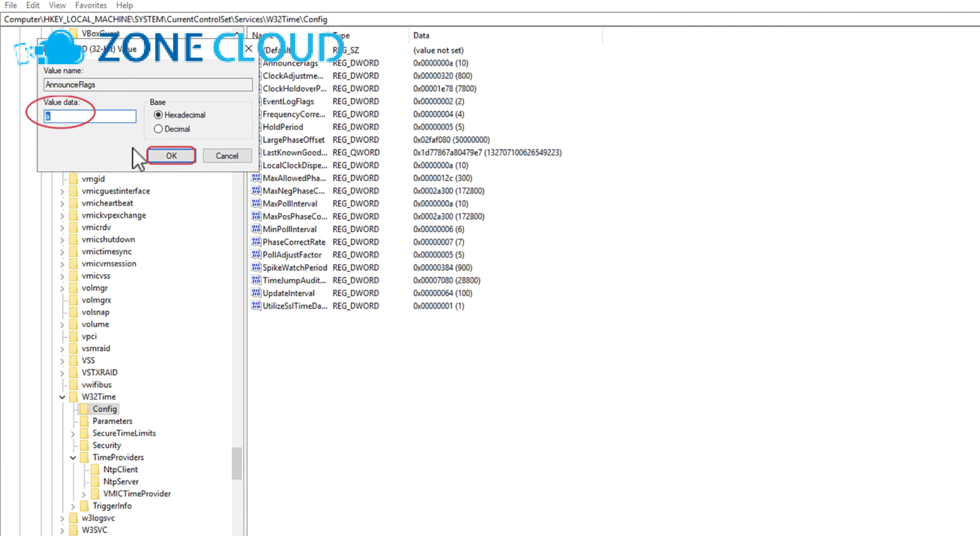
Task: Click the NtpServer folder icon
Action: tap(95, 482)
